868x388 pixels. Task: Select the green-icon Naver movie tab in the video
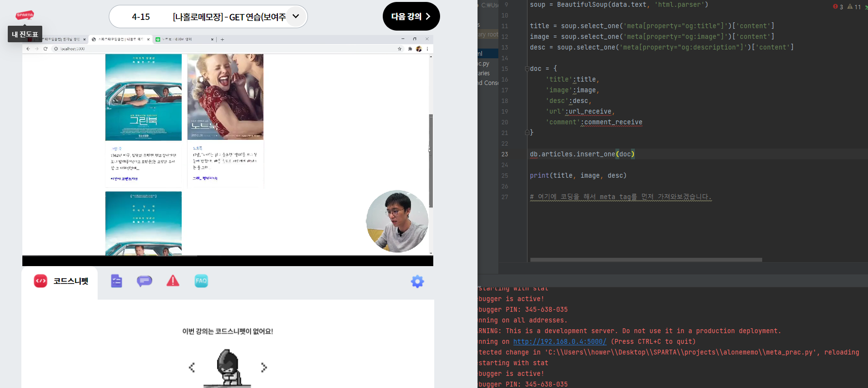click(185, 39)
